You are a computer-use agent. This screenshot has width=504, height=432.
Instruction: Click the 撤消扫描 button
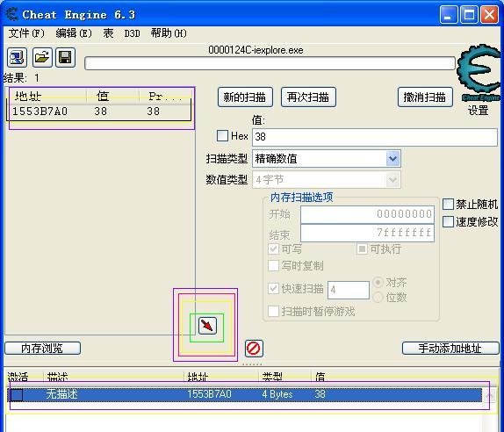click(425, 97)
